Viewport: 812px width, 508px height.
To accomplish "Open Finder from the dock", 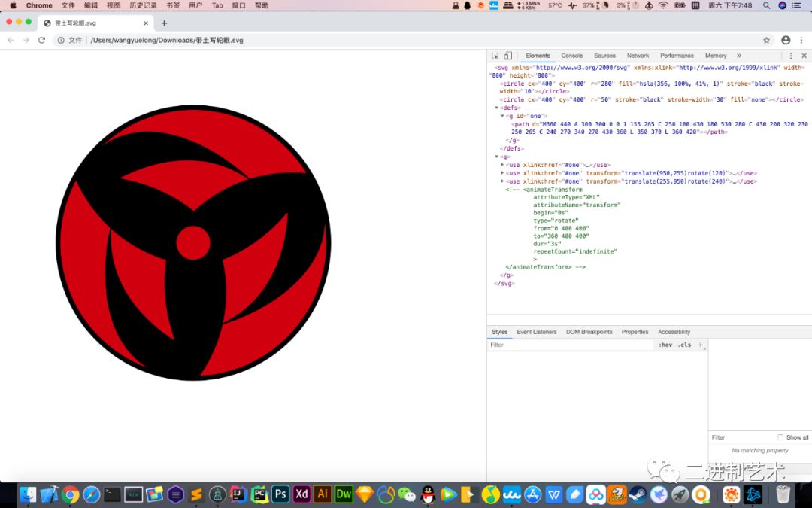I will 29,494.
